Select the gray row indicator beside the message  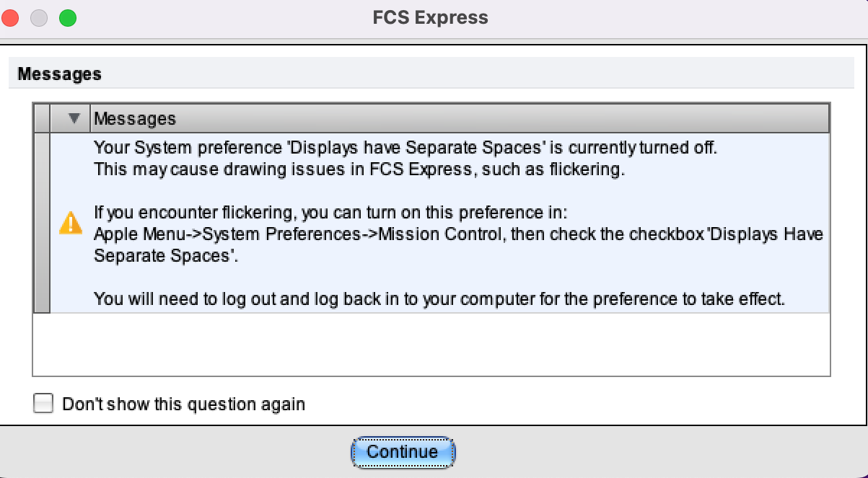click(x=42, y=223)
